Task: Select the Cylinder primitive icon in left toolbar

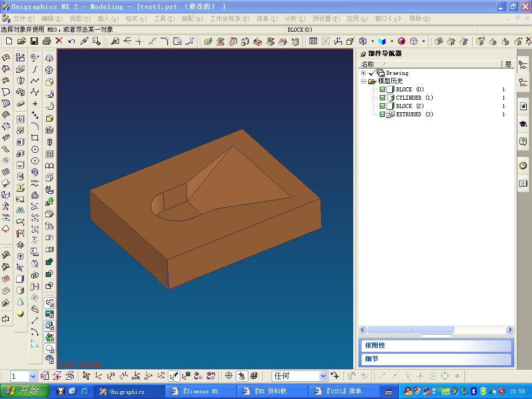Action: [x=20, y=290]
